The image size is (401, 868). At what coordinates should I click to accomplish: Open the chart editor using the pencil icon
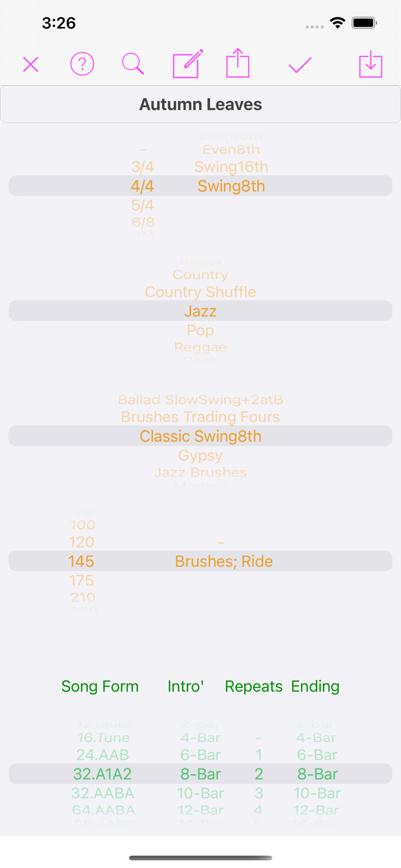(186, 64)
